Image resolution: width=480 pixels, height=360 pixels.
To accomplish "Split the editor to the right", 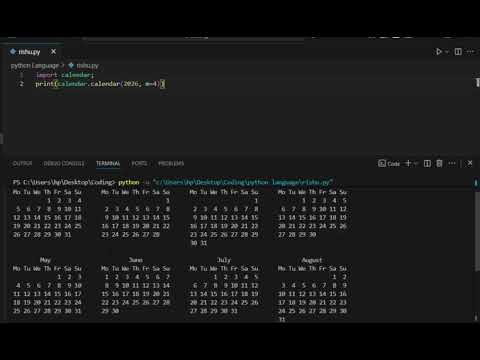I will point(458,52).
